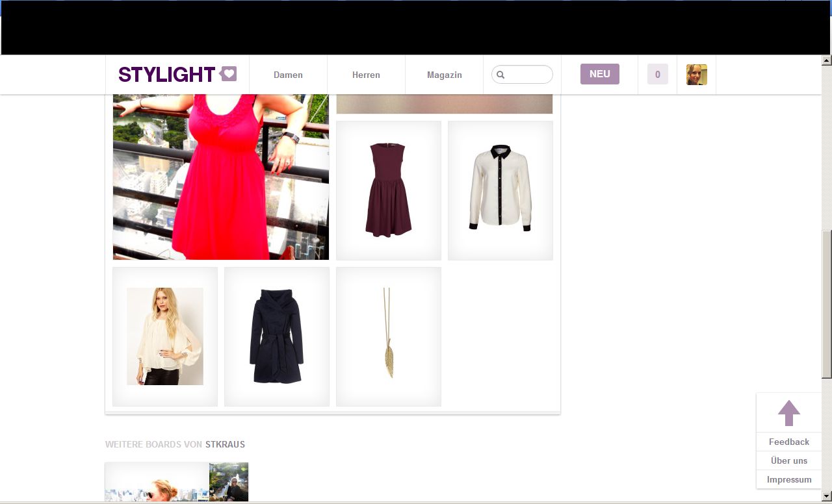832x504 pixels.
Task: Open the Magazin menu
Action: point(445,75)
